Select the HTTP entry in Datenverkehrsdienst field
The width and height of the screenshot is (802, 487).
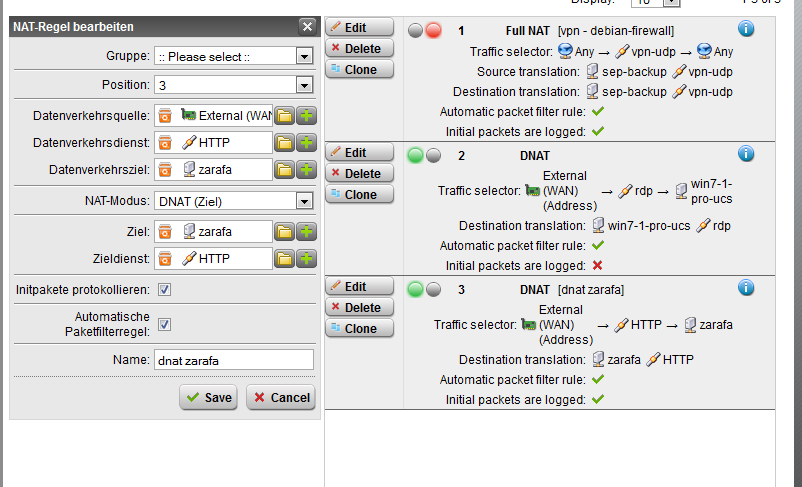coord(206,143)
